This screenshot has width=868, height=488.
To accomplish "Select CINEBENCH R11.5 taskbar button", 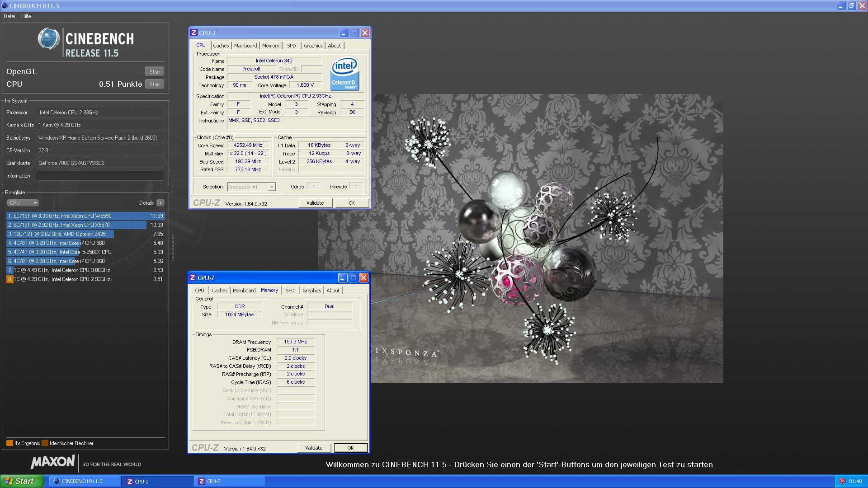I will point(85,481).
